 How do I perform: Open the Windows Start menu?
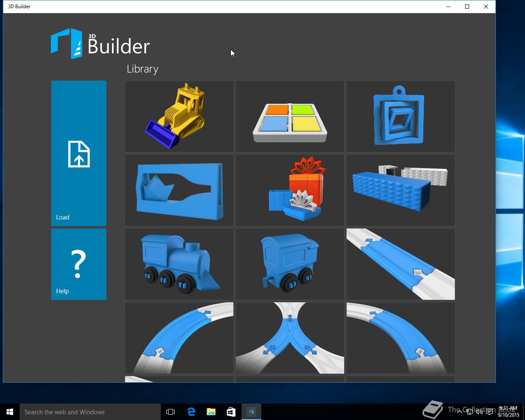pos(10,412)
